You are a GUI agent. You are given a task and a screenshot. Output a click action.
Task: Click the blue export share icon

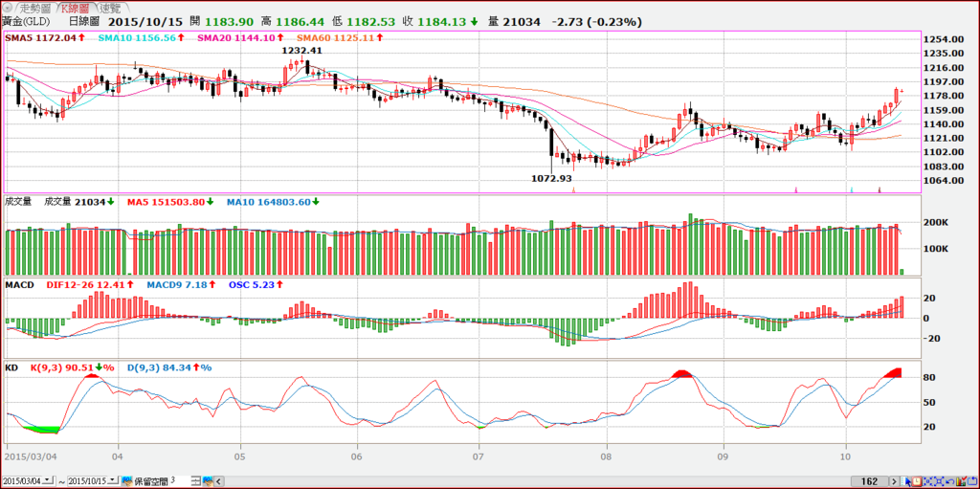pos(972,481)
